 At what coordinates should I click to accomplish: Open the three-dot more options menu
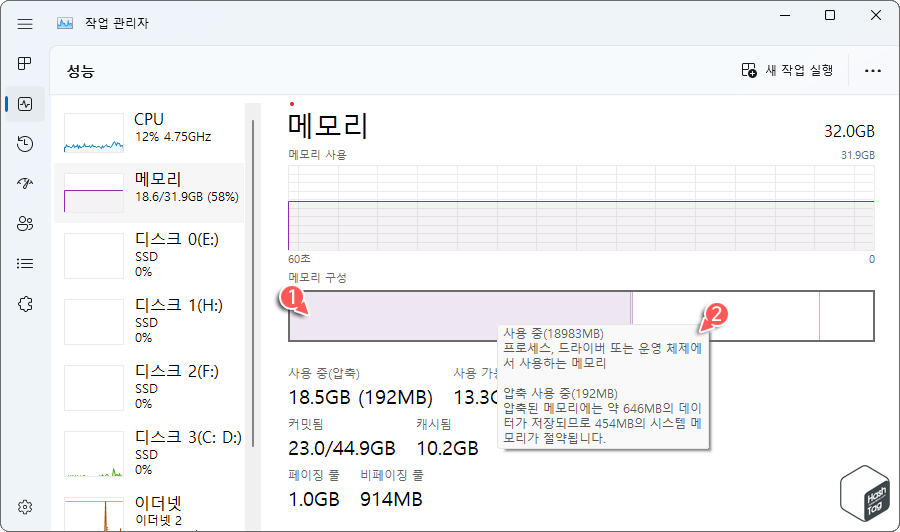tap(872, 71)
